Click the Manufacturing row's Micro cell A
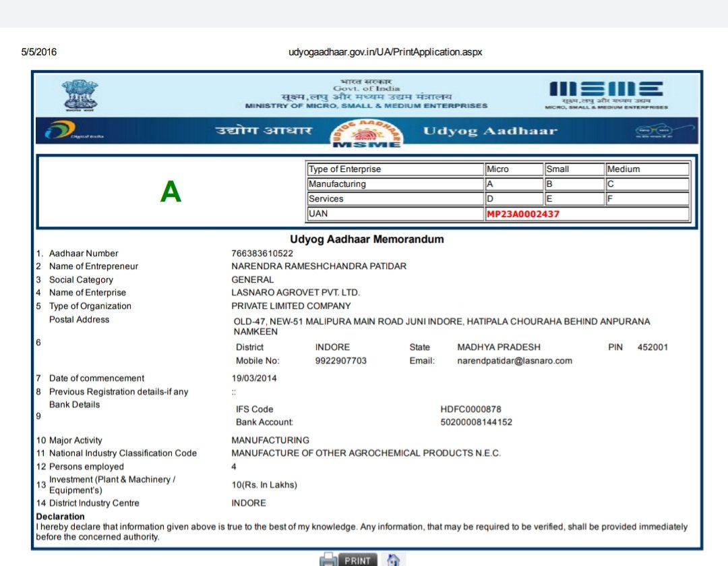Image resolution: width=728 pixels, height=566 pixels. pos(514,184)
